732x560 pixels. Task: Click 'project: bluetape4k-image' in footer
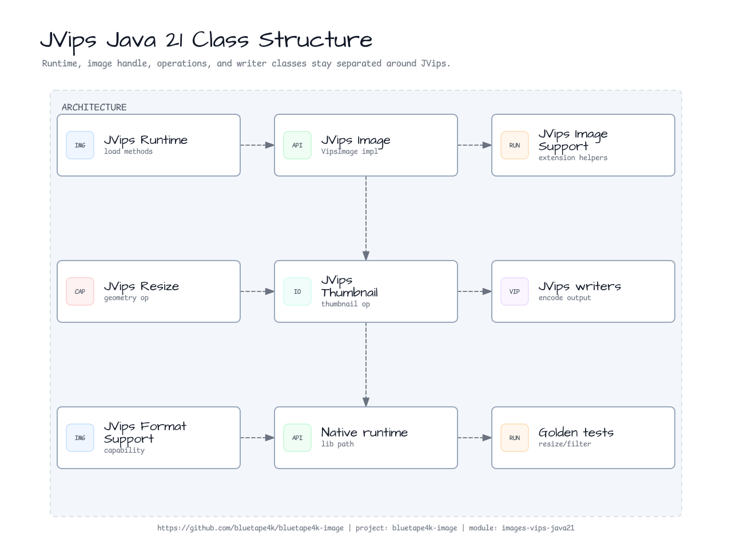[407, 528]
